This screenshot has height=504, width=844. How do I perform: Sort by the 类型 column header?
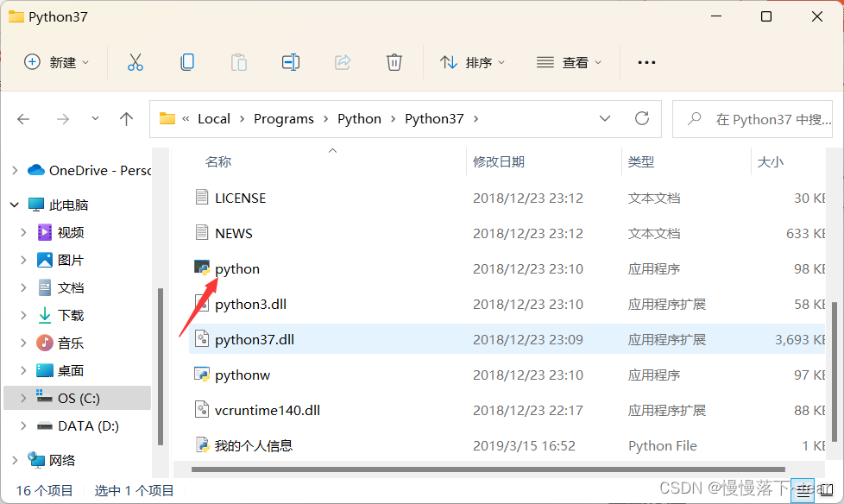pyautogui.click(x=640, y=161)
